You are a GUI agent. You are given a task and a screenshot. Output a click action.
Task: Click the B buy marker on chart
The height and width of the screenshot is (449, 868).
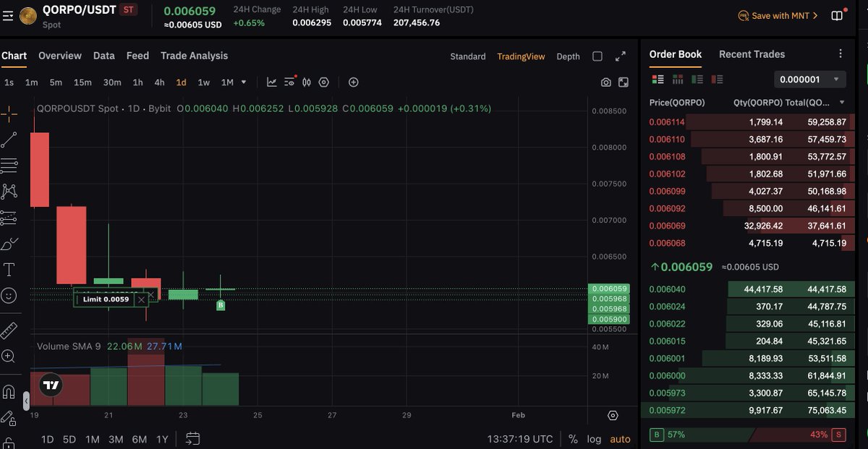coord(221,306)
